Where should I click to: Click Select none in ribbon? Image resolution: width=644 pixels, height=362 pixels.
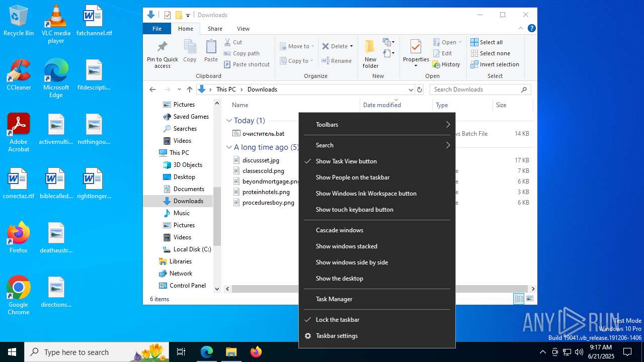[491, 53]
